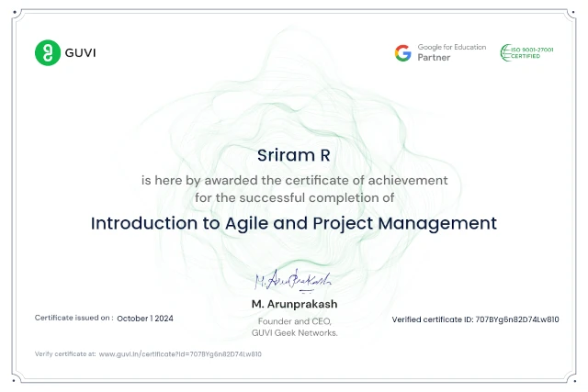Click the ISO 9001-27001 certified badge
Viewport: 588px width, 392px height.
pyautogui.click(x=526, y=52)
